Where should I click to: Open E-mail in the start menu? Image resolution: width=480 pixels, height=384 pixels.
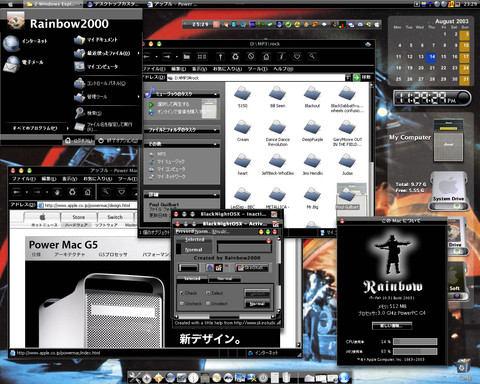pos(23,63)
